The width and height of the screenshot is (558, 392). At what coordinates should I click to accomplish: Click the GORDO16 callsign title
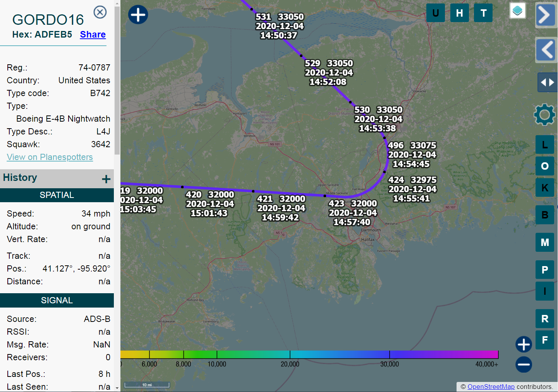(48, 20)
